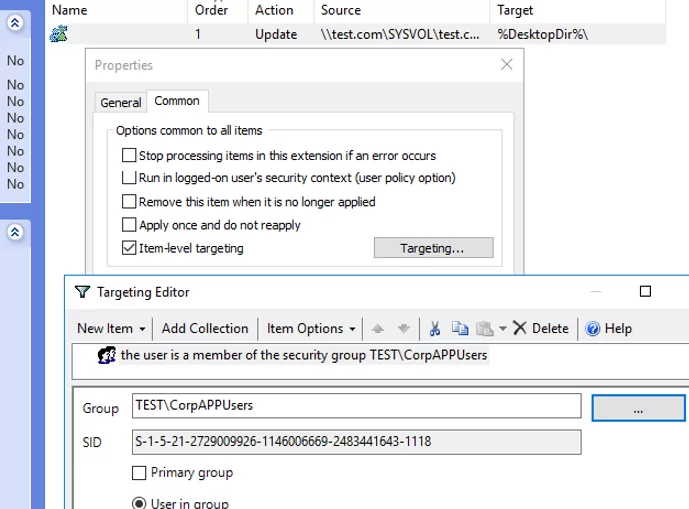This screenshot has width=689, height=509.
Task: Maximize the Targeting Editor window
Action: [x=645, y=291]
